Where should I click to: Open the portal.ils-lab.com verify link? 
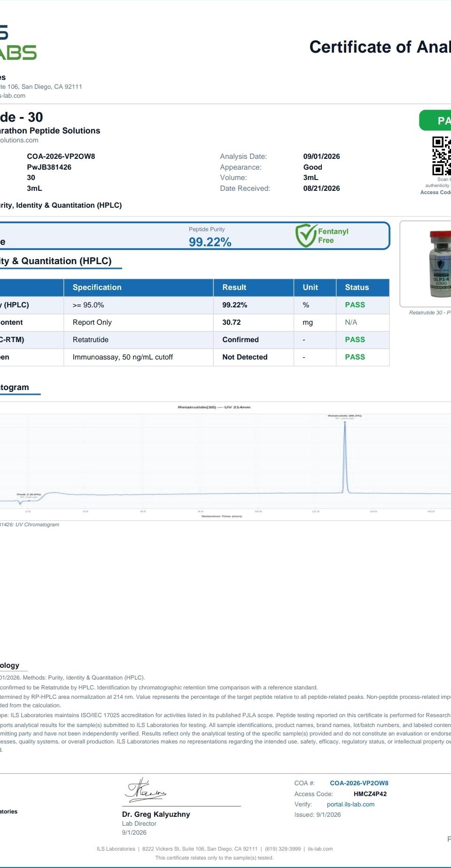[x=350, y=804]
